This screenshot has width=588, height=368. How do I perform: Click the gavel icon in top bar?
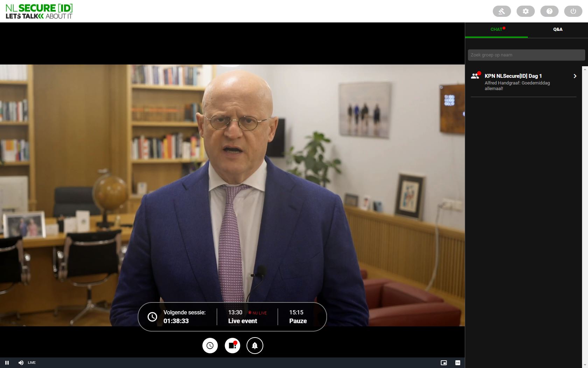click(x=502, y=11)
